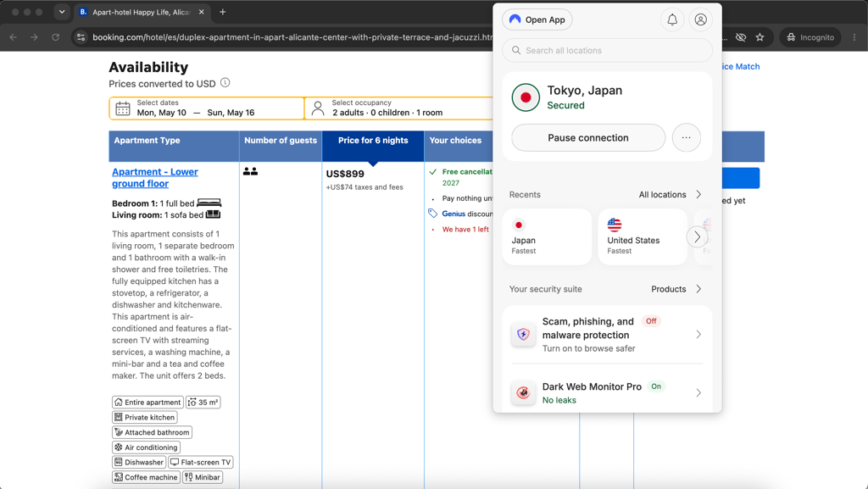The image size is (868, 489).
Task: Expand All locations list
Action: (x=670, y=195)
